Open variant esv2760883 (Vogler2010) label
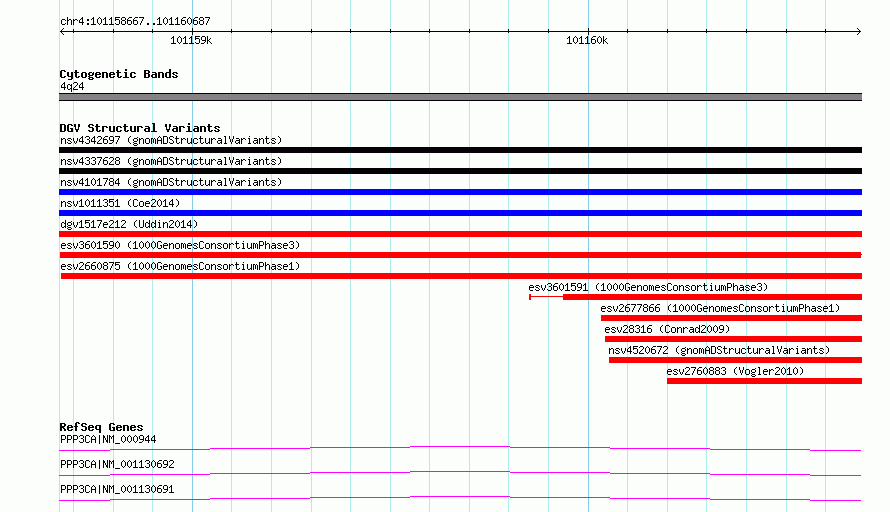Image resolution: width=890 pixels, height=512 pixels. [x=735, y=371]
